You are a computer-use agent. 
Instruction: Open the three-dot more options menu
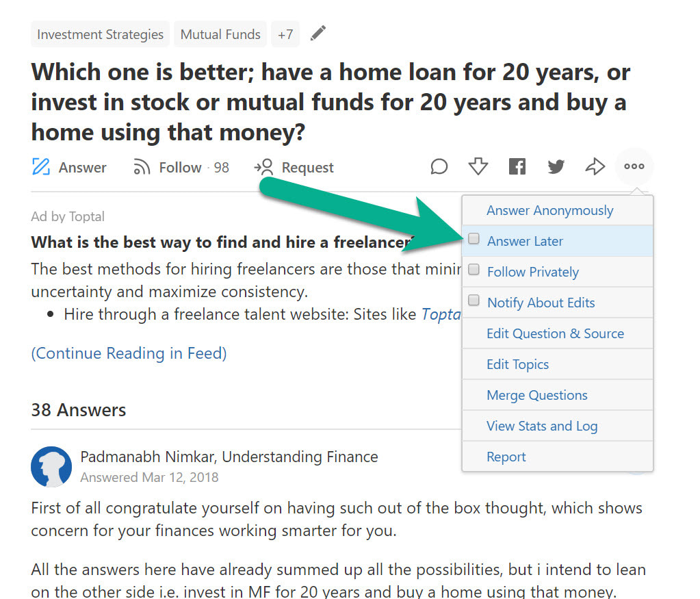click(x=634, y=166)
